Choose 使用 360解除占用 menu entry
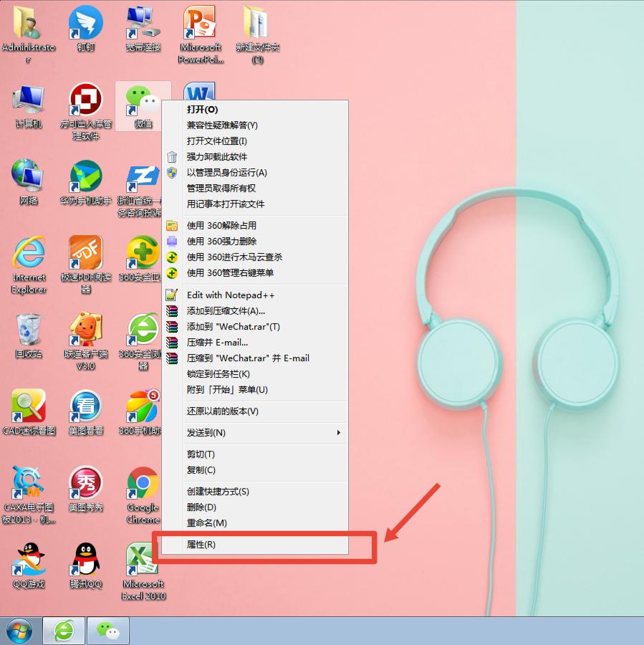The height and width of the screenshot is (645, 644). (x=255, y=226)
